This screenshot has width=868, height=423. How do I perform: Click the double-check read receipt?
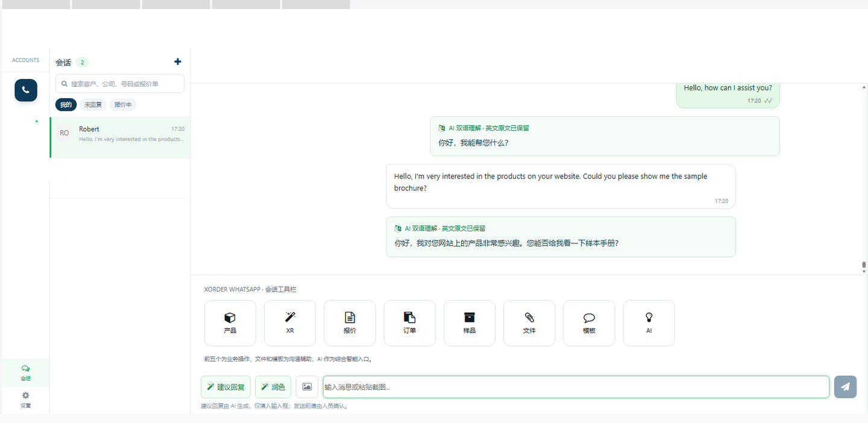(x=768, y=101)
